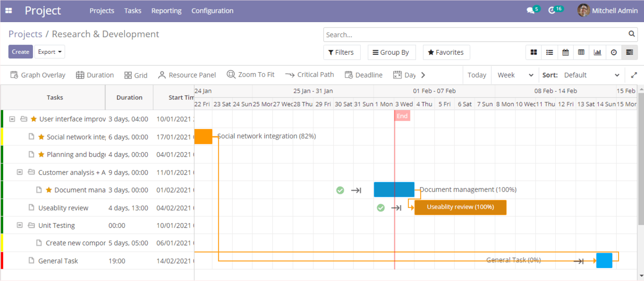Switch to Kanban view
Screen dimensions: 644x281
[x=534, y=52]
